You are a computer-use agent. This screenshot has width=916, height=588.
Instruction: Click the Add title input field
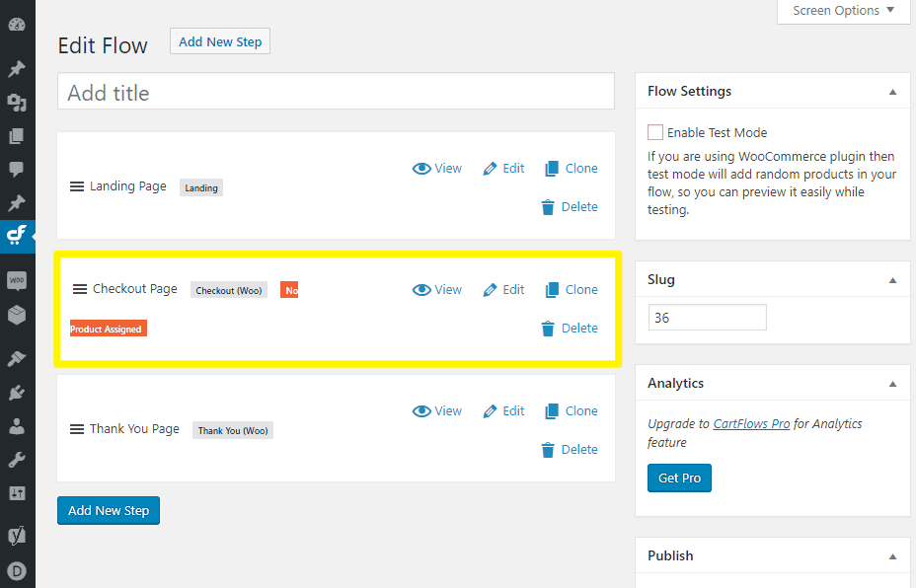point(336,93)
